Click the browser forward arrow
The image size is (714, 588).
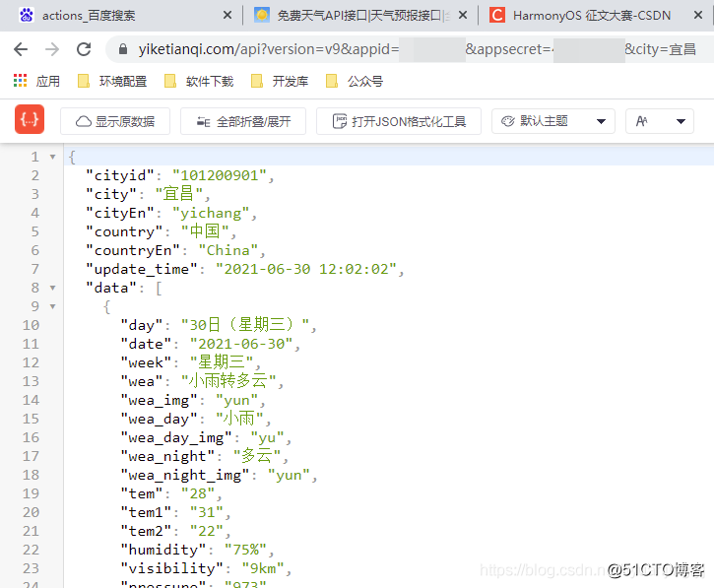52,49
